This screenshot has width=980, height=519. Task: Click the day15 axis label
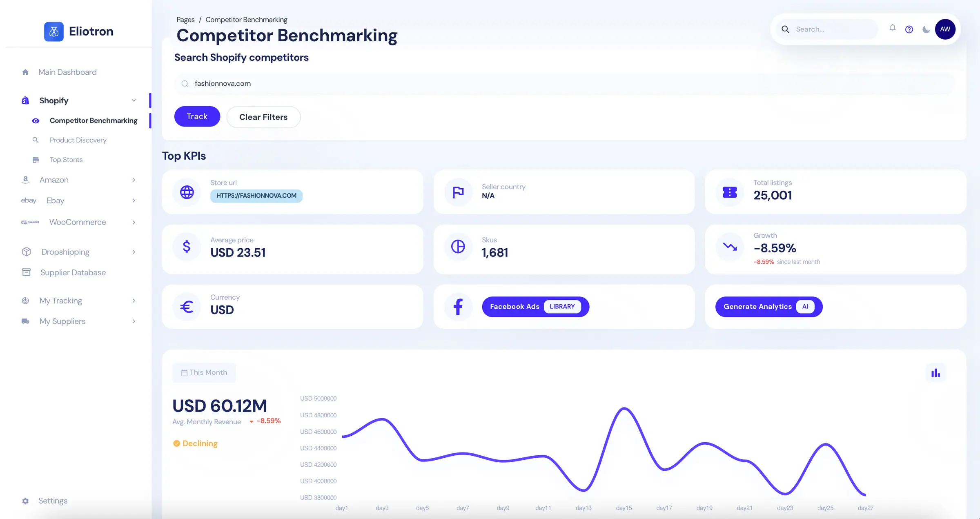pyautogui.click(x=624, y=508)
